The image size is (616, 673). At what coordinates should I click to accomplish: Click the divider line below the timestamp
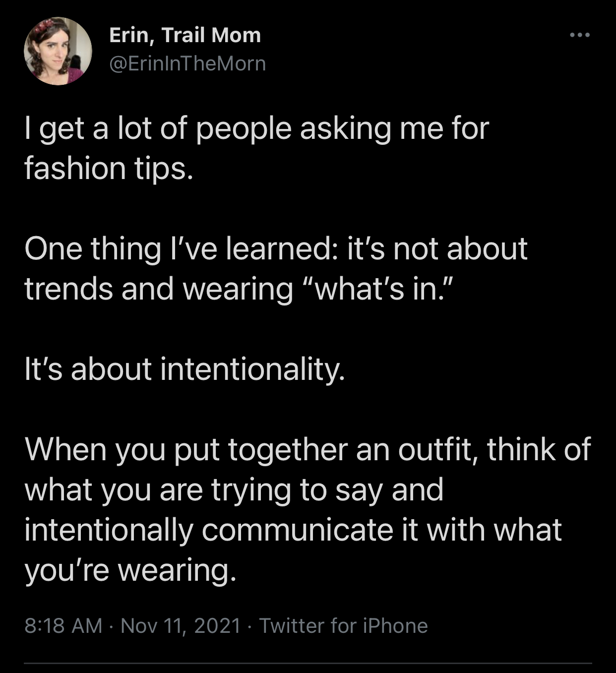308,663
